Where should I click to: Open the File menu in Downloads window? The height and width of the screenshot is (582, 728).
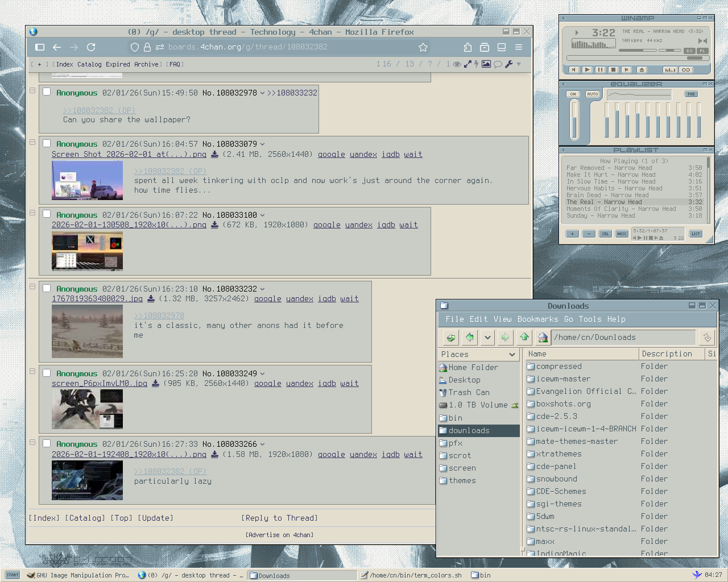[454, 319]
